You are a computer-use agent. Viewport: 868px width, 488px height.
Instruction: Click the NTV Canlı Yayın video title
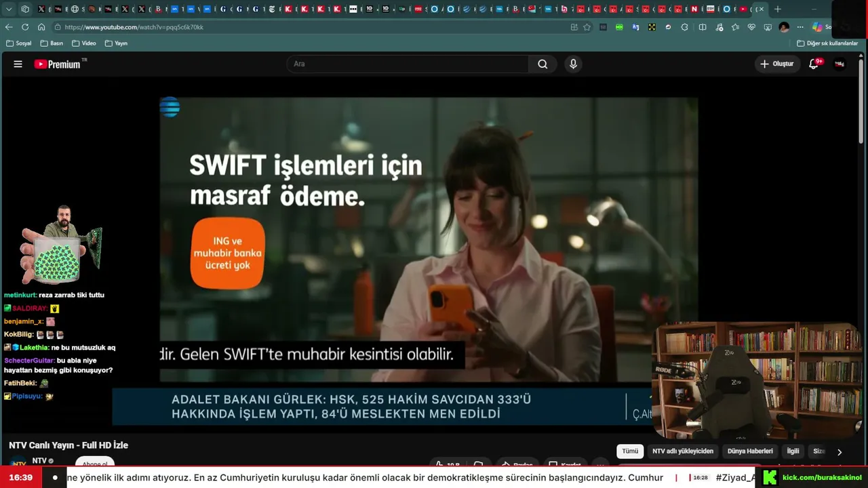tap(68, 445)
